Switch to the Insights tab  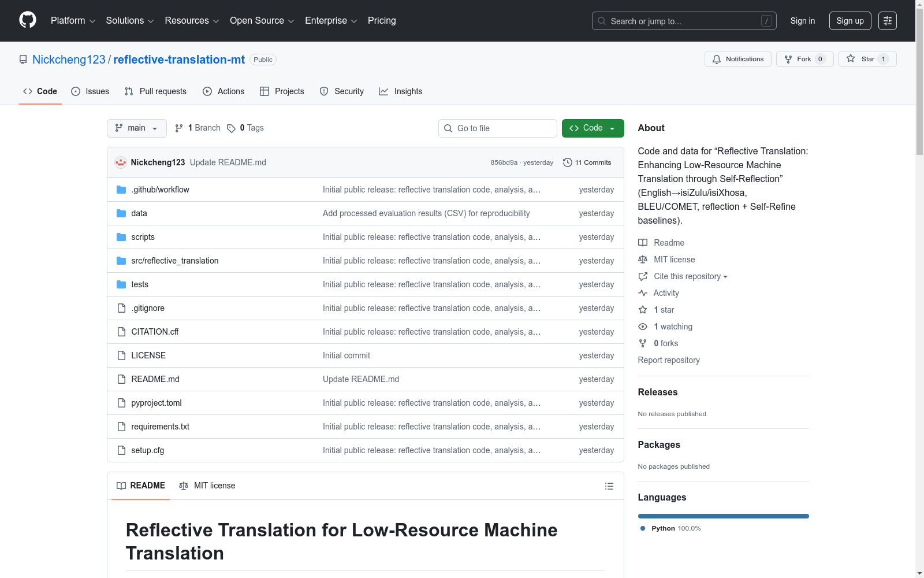coord(400,91)
